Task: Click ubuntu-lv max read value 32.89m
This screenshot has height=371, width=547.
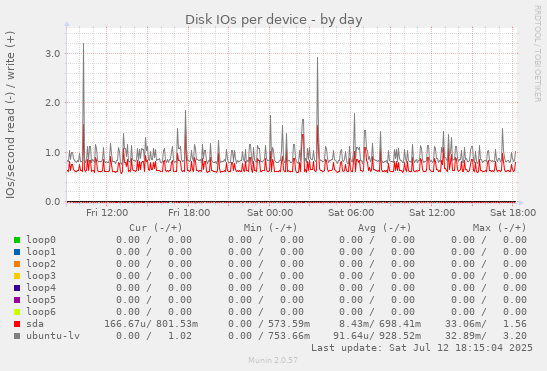Action: [x=465, y=336]
